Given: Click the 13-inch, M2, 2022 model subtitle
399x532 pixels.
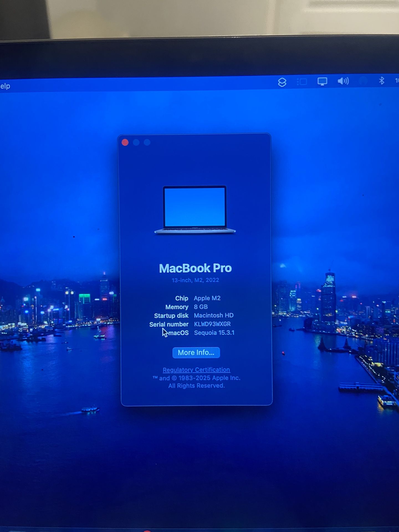Looking at the screenshot, I should point(195,280).
